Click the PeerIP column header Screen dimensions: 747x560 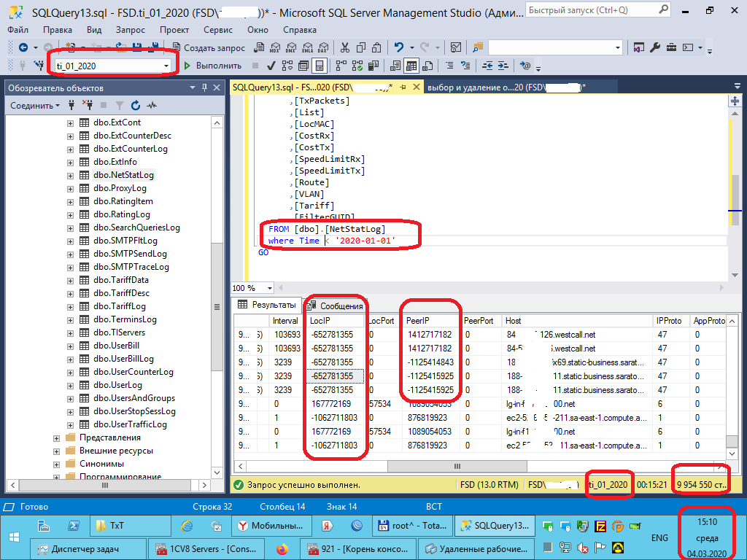click(430, 321)
